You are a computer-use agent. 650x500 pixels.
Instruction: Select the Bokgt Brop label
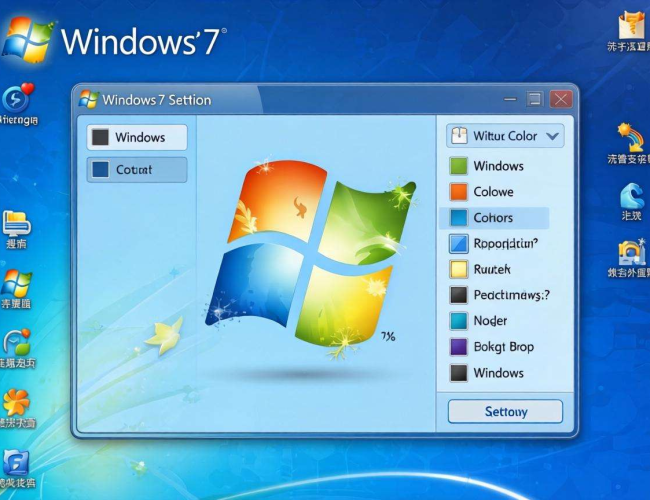tap(504, 347)
